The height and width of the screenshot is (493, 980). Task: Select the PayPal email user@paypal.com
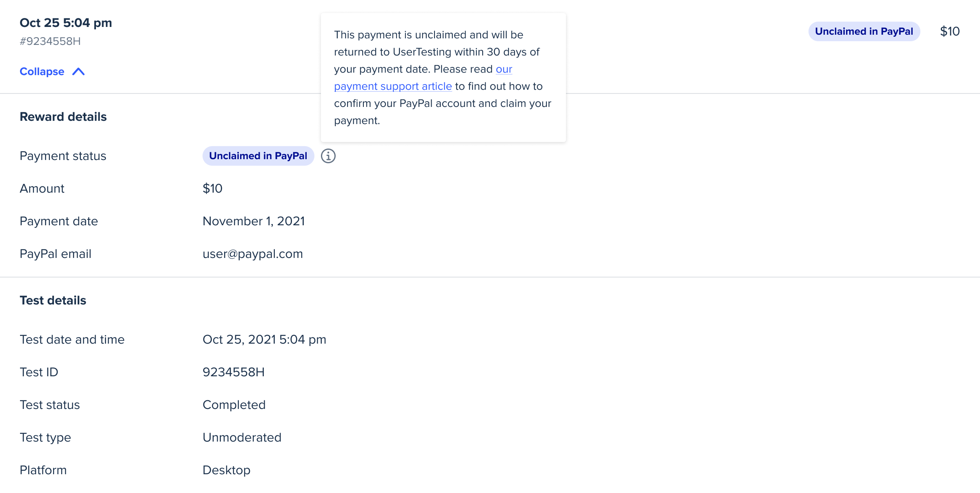253,254
